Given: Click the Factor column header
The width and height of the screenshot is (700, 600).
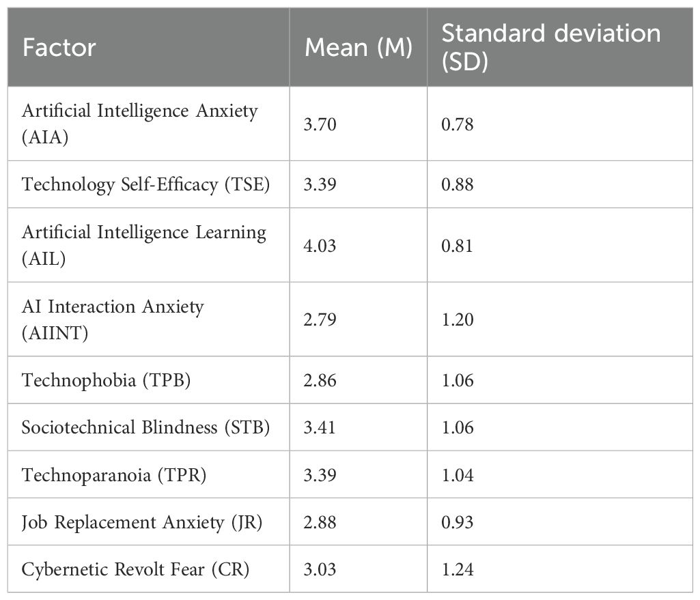Looking at the screenshot, I should click(59, 48).
